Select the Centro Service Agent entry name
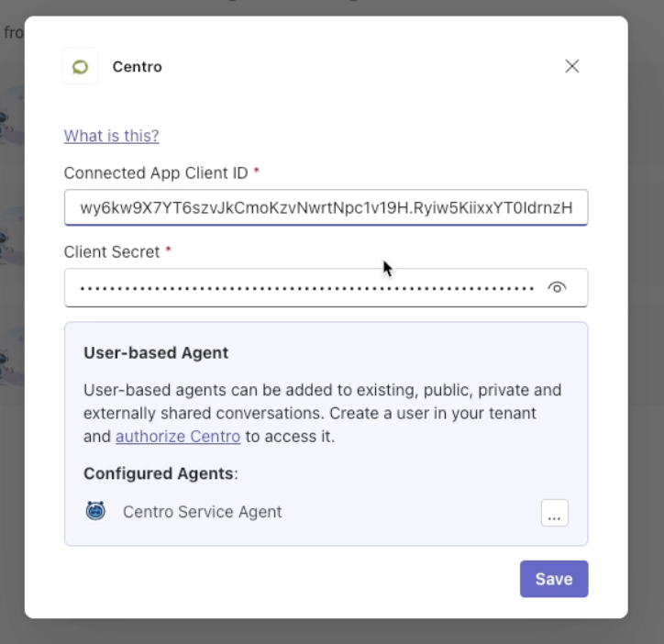 tap(202, 512)
